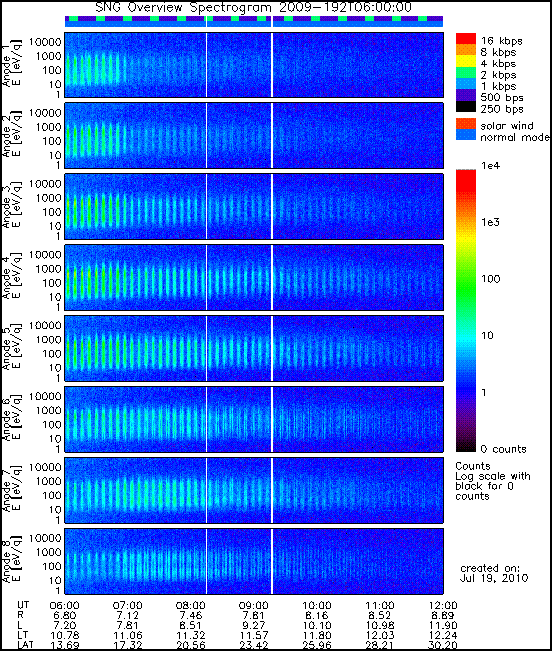Image resolution: width=552 pixels, height=651 pixels.
Task: Click the R value '8.52'
Action: (x=380, y=615)
